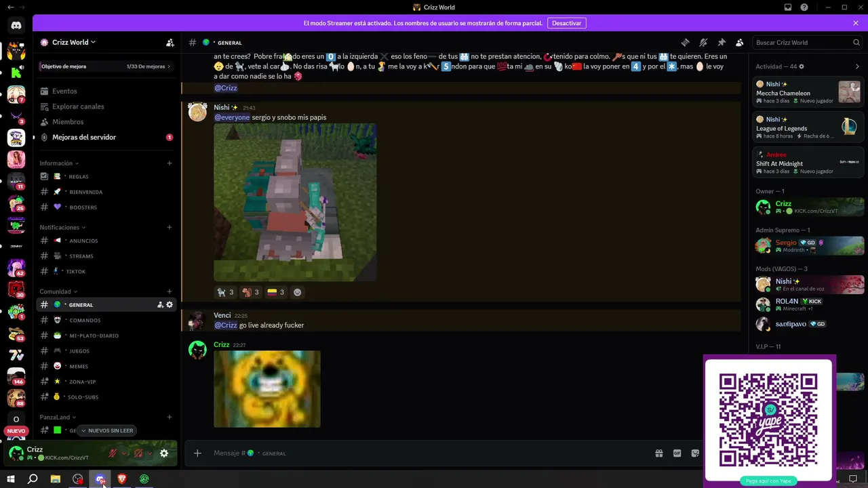This screenshot has width=868, height=488.
Task: Open the STREAMS channel
Action: (x=106, y=256)
